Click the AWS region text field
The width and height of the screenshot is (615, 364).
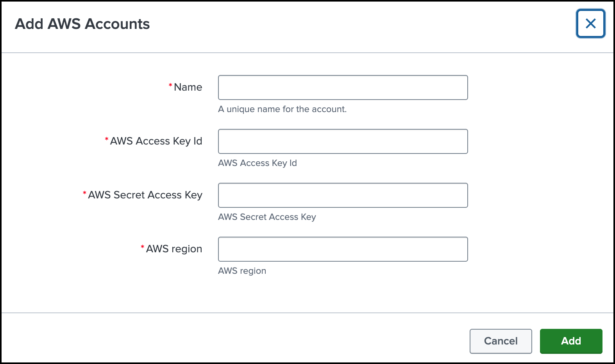tap(343, 249)
